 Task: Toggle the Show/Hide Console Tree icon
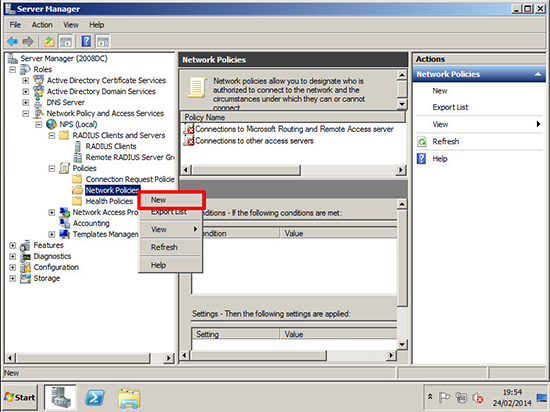pos(66,41)
